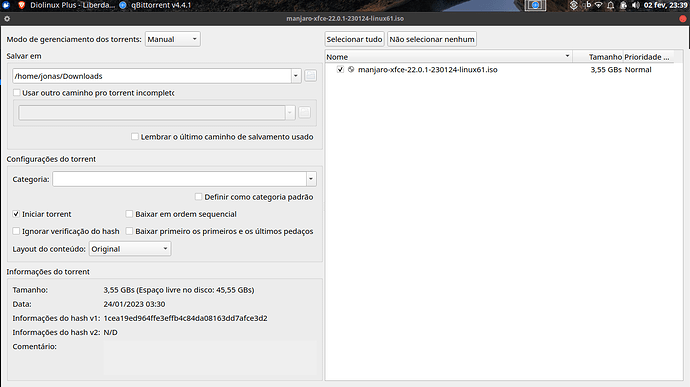Click the disabled incomplete torrent path field
Viewport: 690px width, 387px height.
[x=152, y=113]
